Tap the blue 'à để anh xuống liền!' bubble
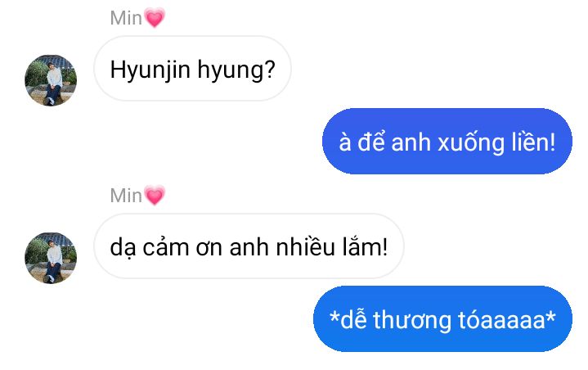This screenshot has width=588, height=370. tap(447, 142)
